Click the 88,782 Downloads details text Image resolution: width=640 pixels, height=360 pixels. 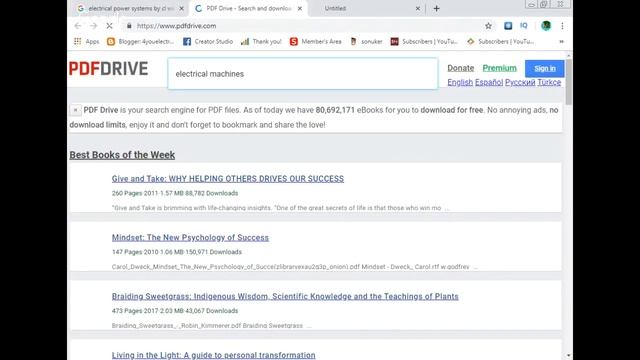175,193
